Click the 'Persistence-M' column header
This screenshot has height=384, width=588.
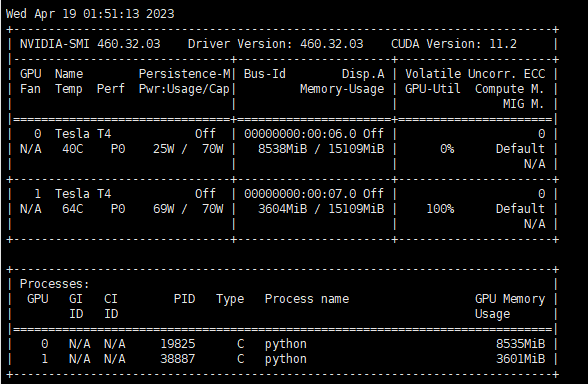[184, 74]
